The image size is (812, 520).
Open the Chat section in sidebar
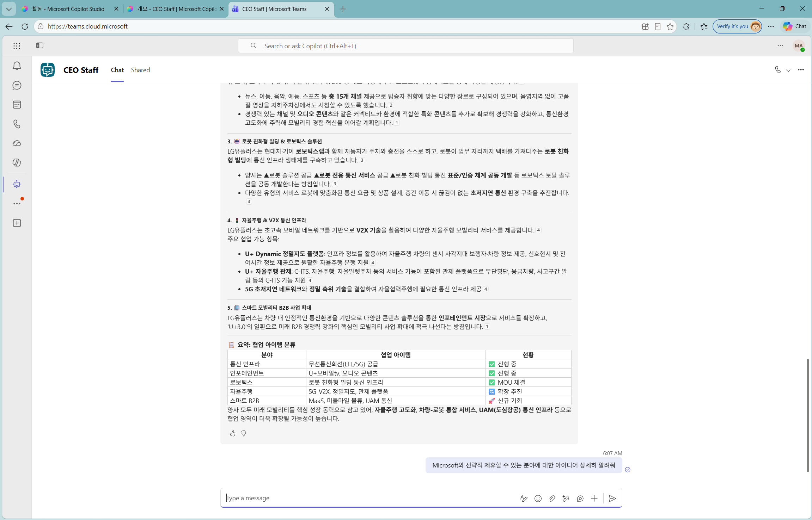point(17,85)
